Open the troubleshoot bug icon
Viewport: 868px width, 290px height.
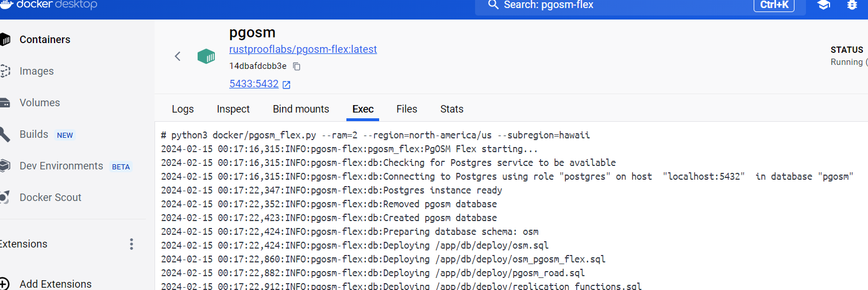(852, 5)
